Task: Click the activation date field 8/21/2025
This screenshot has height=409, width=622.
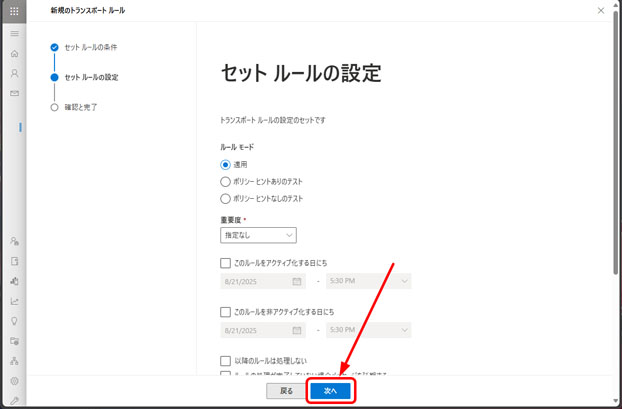Action: [x=263, y=281]
